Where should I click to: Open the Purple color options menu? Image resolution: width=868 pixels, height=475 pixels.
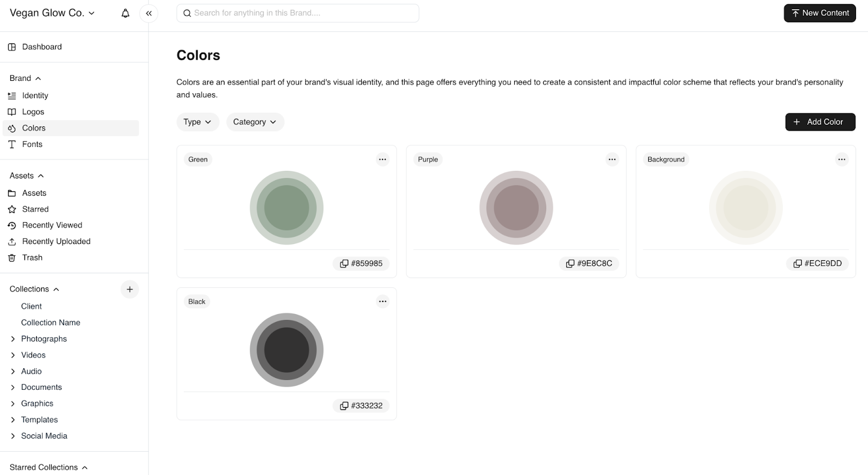[x=612, y=159]
